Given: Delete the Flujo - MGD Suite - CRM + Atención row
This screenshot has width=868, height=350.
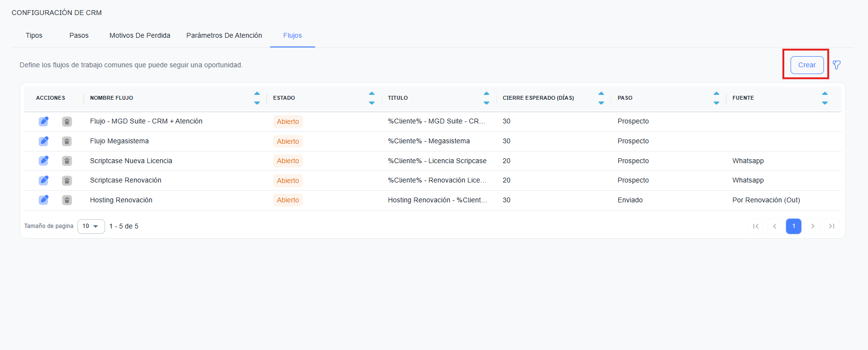Looking at the screenshot, I should (x=67, y=122).
